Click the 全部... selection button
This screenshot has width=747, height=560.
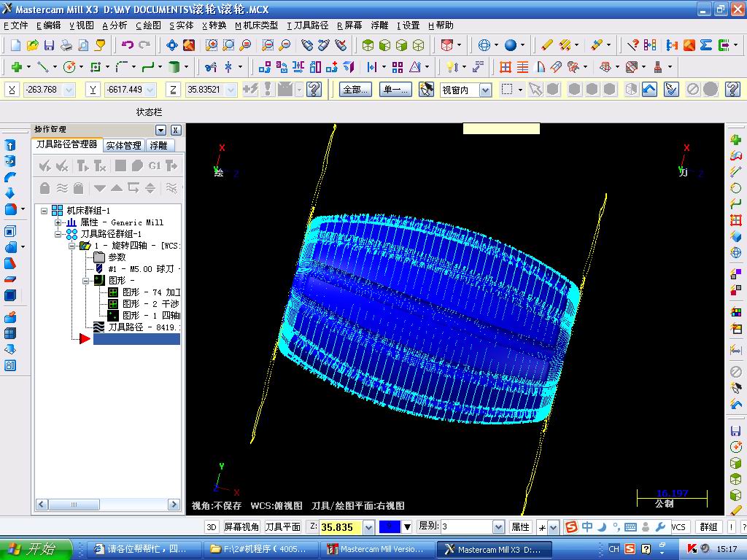tap(355, 90)
